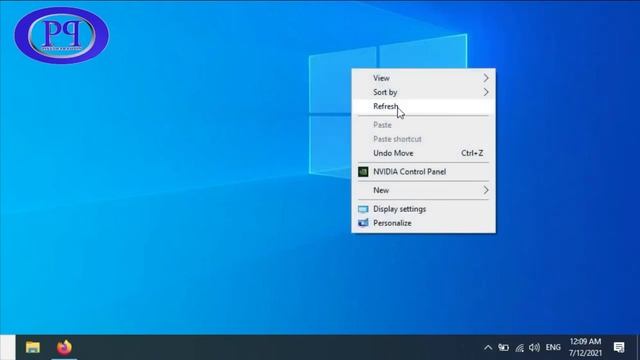Show hidden system tray icons

[x=488, y=348]
